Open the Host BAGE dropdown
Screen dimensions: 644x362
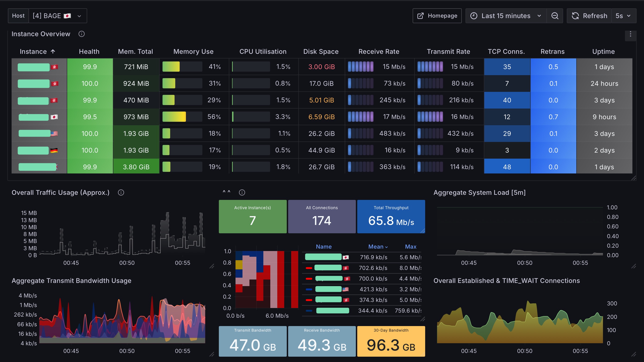coord(58,16)
